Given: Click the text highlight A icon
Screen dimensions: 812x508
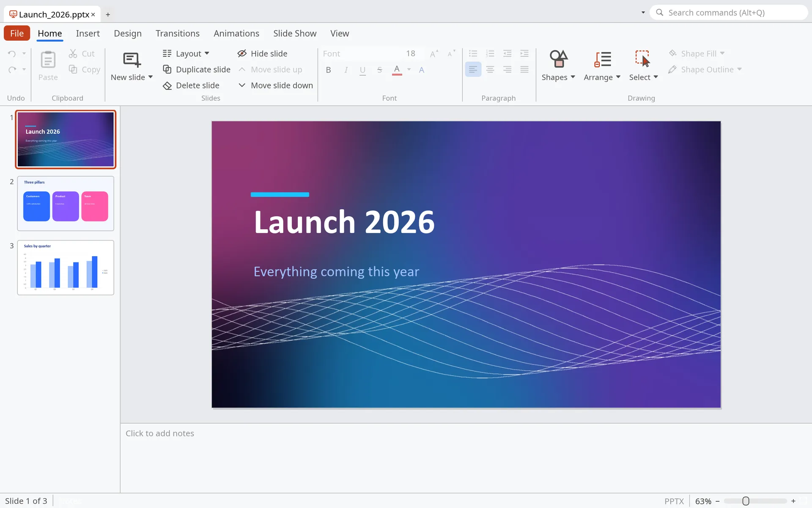Looking at the screenshot, I should [x=422, y=70].
